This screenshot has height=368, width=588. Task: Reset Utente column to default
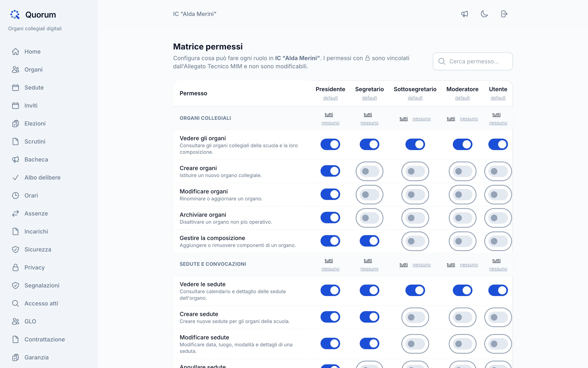[x=498, y=98]
